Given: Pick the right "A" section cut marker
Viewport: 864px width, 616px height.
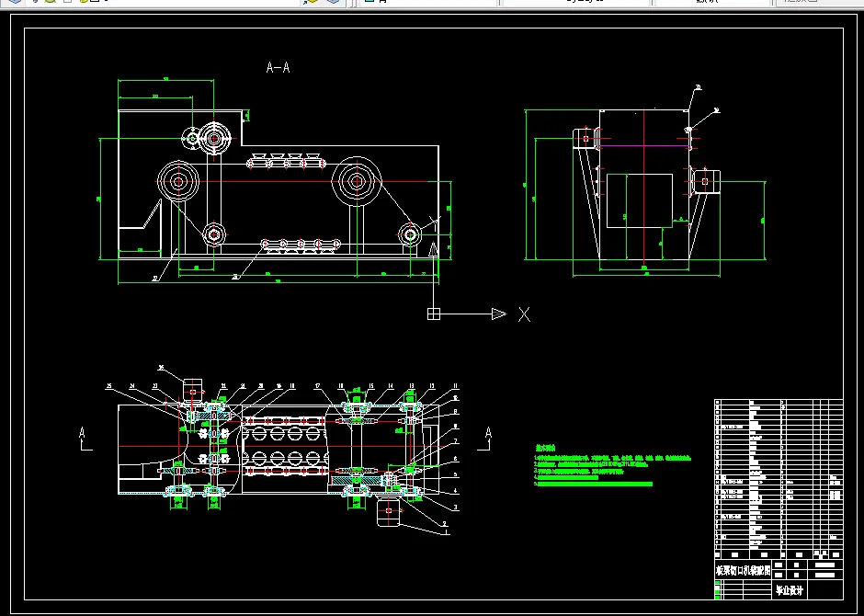Looking at the screenshot, I should click(x=485, y=439).
